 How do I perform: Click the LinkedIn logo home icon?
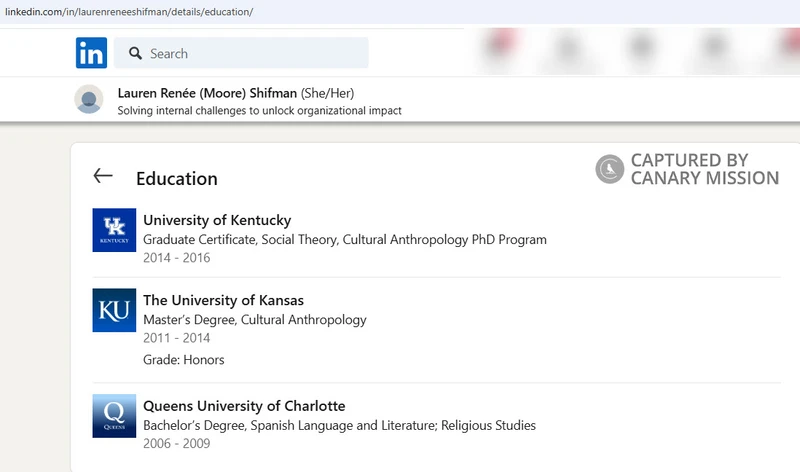click(91, 53)
